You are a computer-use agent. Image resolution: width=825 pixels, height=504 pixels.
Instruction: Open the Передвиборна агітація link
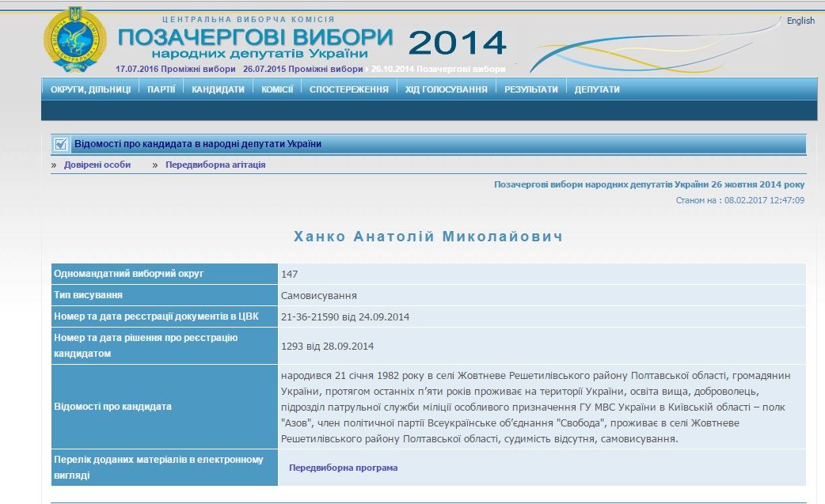215,165
